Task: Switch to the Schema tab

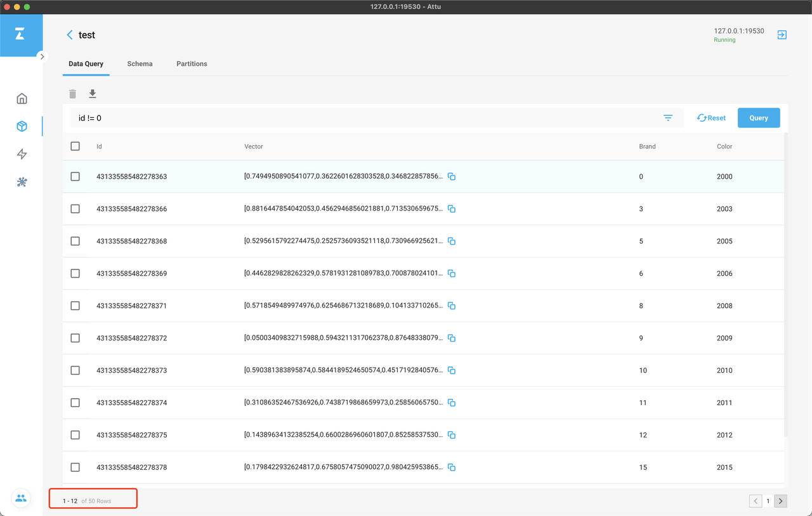Action: 140,64
